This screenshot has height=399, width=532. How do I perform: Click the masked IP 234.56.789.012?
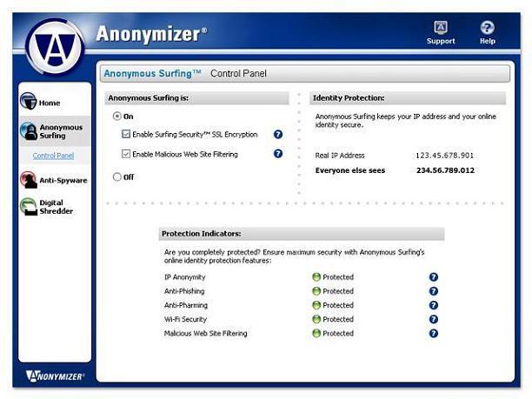[x=445, y=170]
